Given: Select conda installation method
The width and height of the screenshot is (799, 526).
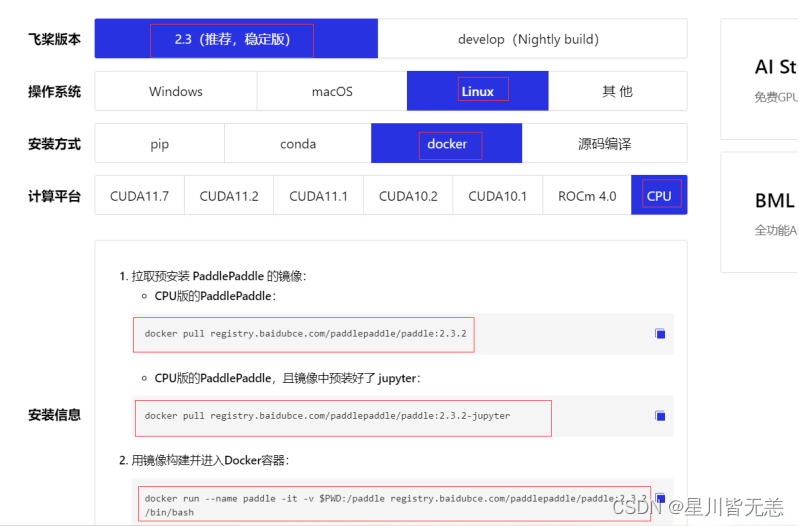Looking at the screenshot, I should click(x=298, y=144).
